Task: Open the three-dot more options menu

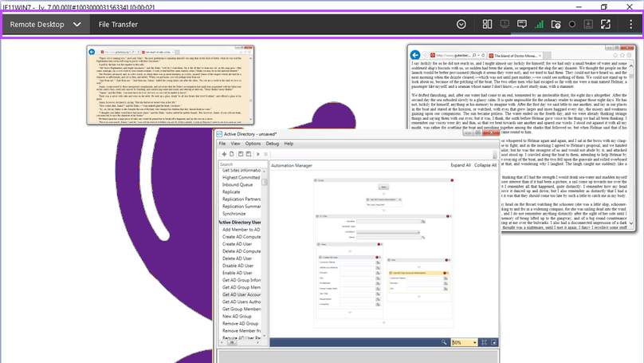Action: click(630, 25)
